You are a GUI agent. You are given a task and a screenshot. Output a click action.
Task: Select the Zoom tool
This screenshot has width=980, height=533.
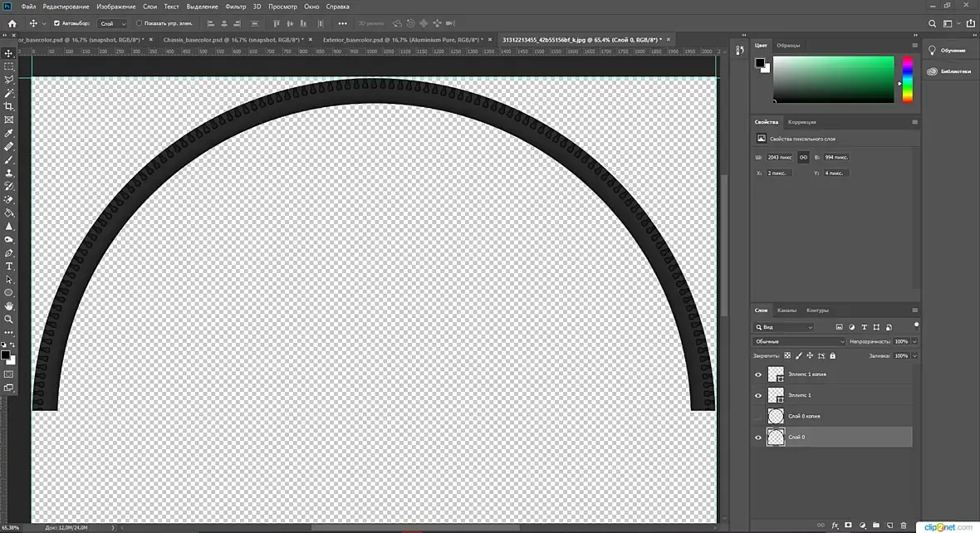[9, 320]
